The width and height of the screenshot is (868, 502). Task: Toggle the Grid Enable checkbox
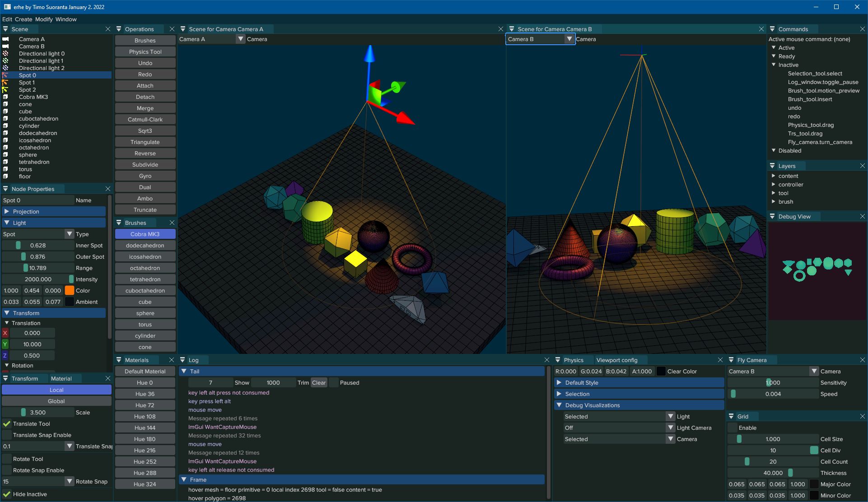point(733,428)
